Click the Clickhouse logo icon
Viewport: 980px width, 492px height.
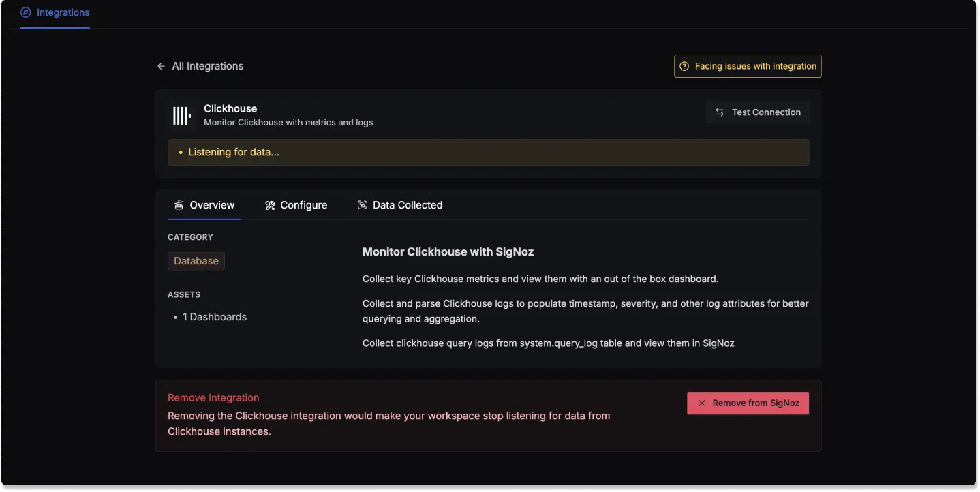[x=182, y=115]
